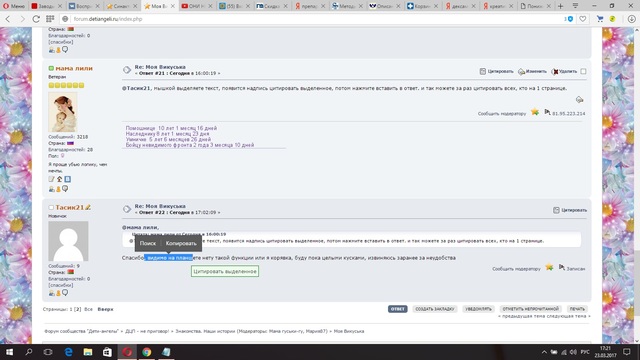640x360 pixels.
Task: Tick the checkbox on reply #21
Action: point(583,71)
